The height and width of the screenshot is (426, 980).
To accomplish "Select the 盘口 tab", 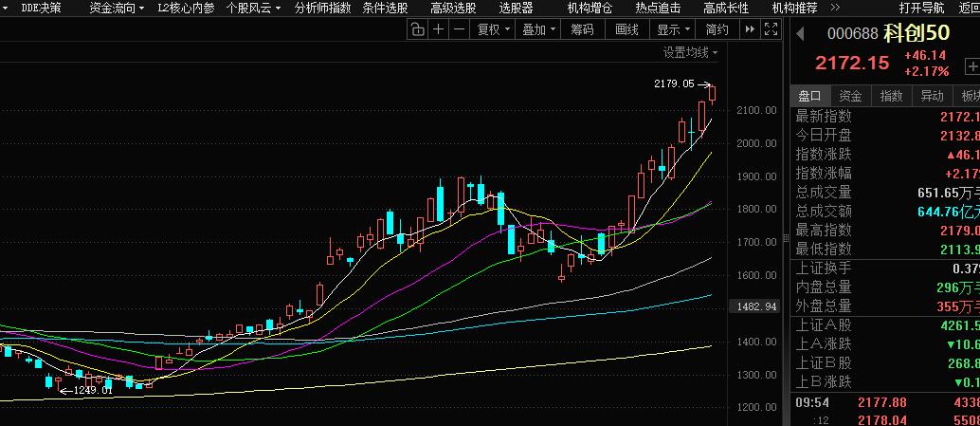I will tap(810, 96).
